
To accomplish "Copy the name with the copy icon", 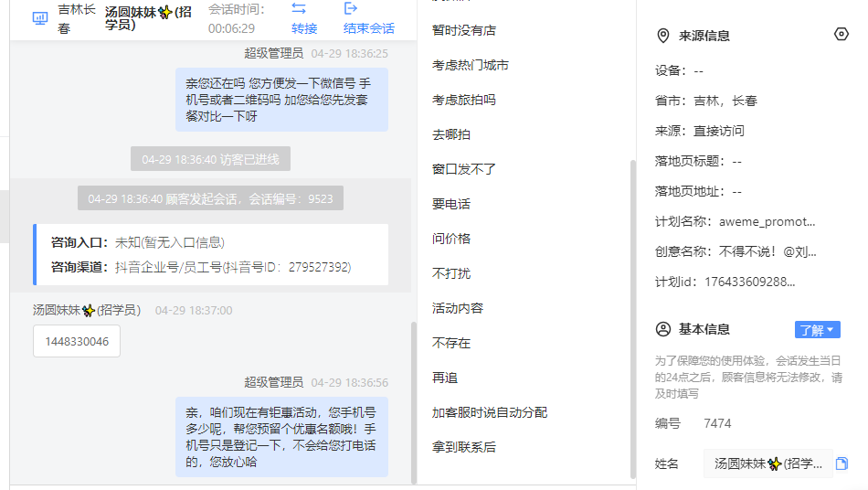I will pos(842,463).
